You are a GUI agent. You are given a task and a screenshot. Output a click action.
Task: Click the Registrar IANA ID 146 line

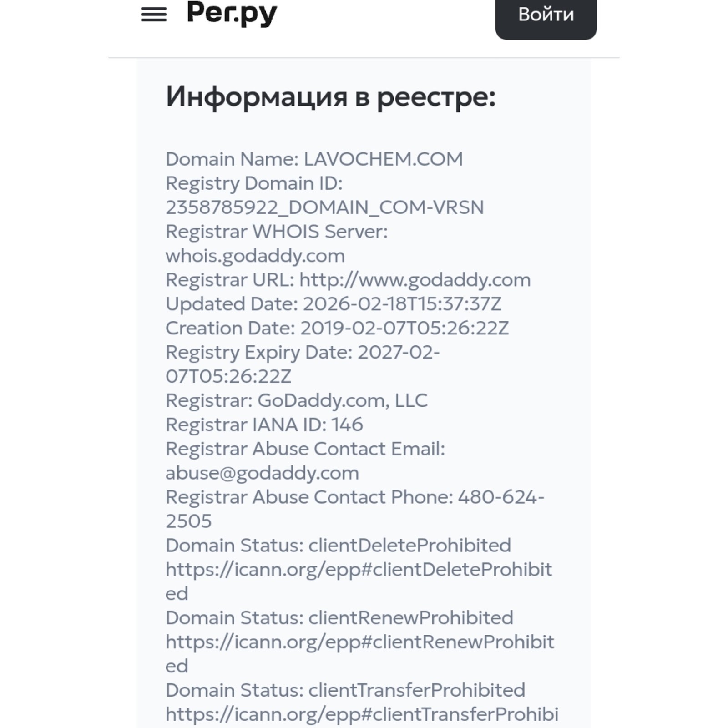point(264,425)
